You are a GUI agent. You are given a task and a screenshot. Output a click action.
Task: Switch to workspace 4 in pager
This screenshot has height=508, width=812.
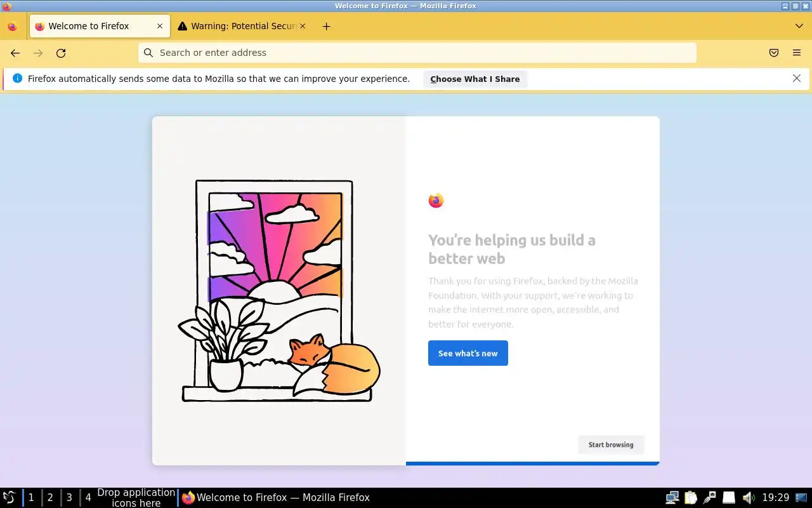(88, 497)
